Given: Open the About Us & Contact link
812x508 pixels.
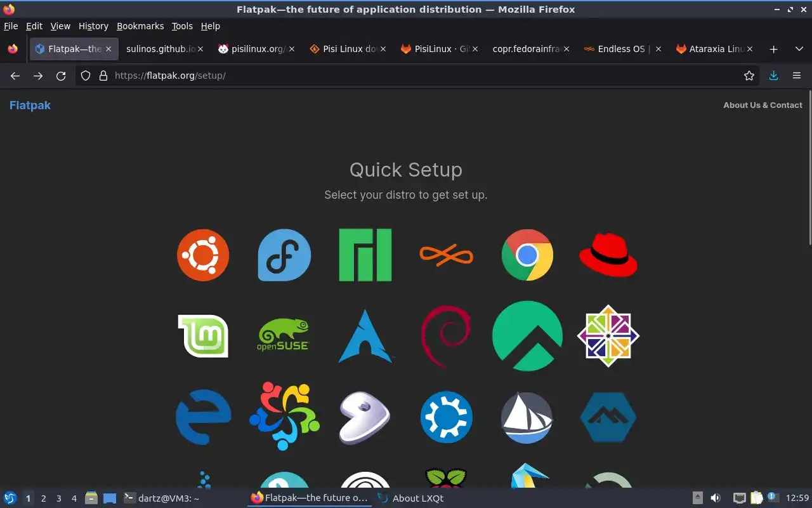Looking at the screenshot, I should 763,105.
